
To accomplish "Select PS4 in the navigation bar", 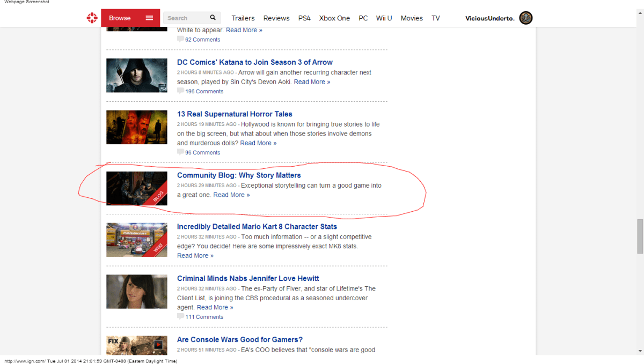I will coord(304,18).
